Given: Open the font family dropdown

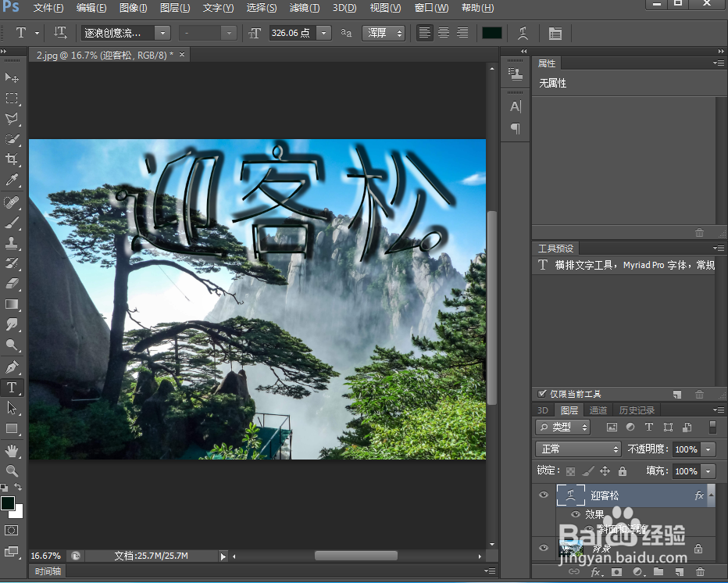Looking at the screenshot, I should pyautogui.click(x=162, y=33).
